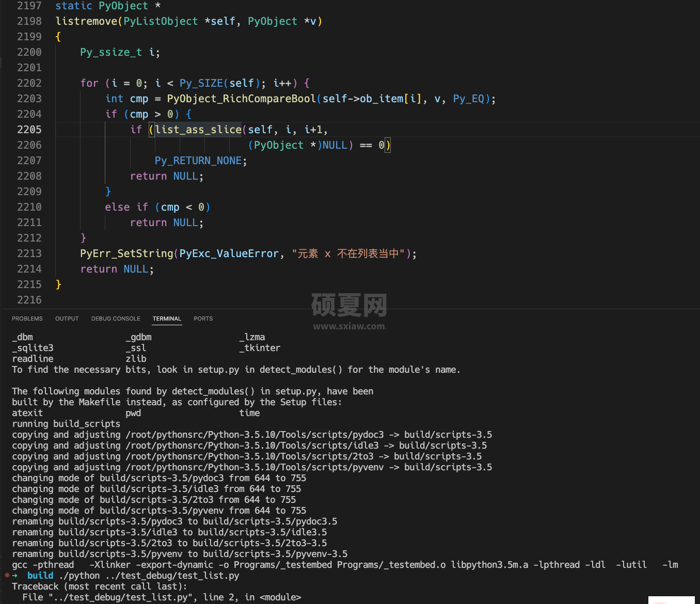Image resolution: width=700 pixels, height=604 pixels.
Task: Switch to the OUTPUT tab
Action: pos(67,319)
